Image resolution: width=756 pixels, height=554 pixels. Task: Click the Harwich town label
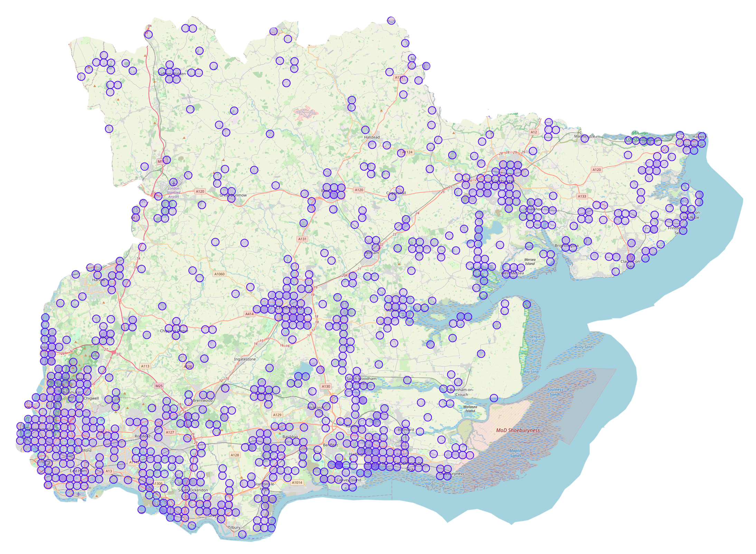pyautogui.click(x=700, y=137)
